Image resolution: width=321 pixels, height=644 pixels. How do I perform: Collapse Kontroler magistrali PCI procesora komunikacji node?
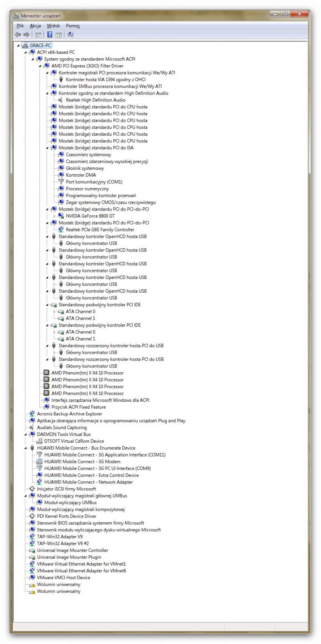47,73
